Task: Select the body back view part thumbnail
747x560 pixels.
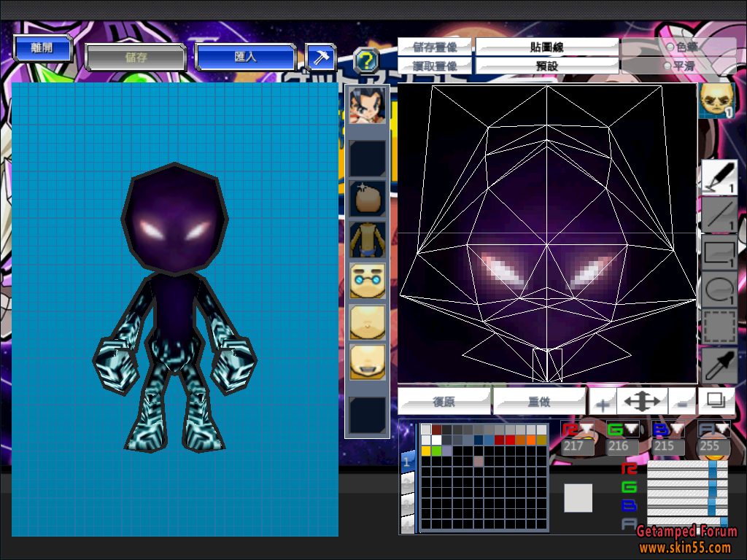Action: [x=368, y=240]
